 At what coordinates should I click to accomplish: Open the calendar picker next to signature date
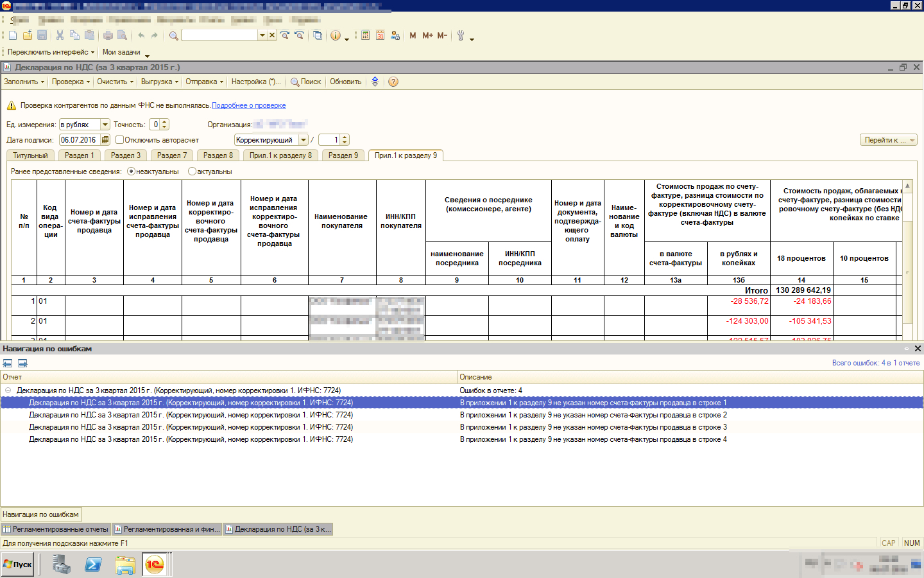tap(105, 140)
